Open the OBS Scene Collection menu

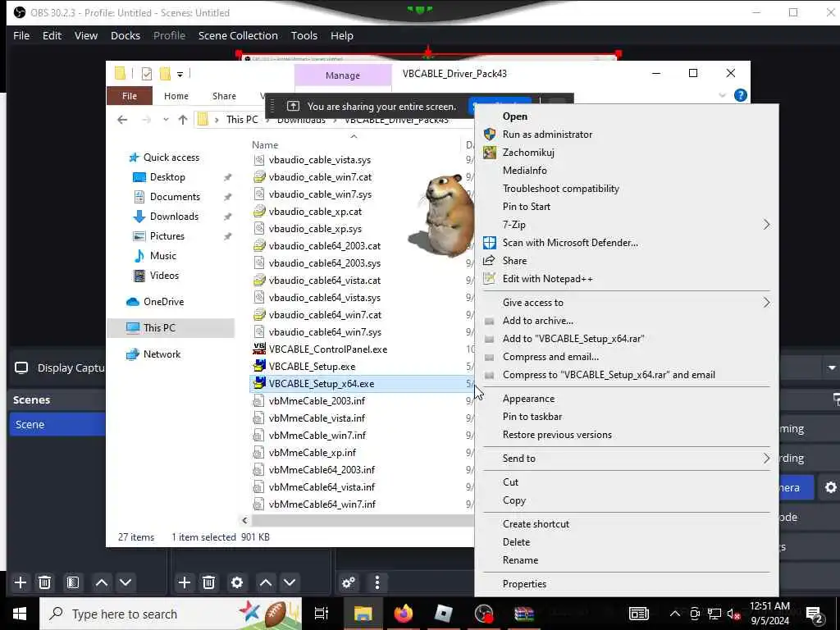[238, 35]
